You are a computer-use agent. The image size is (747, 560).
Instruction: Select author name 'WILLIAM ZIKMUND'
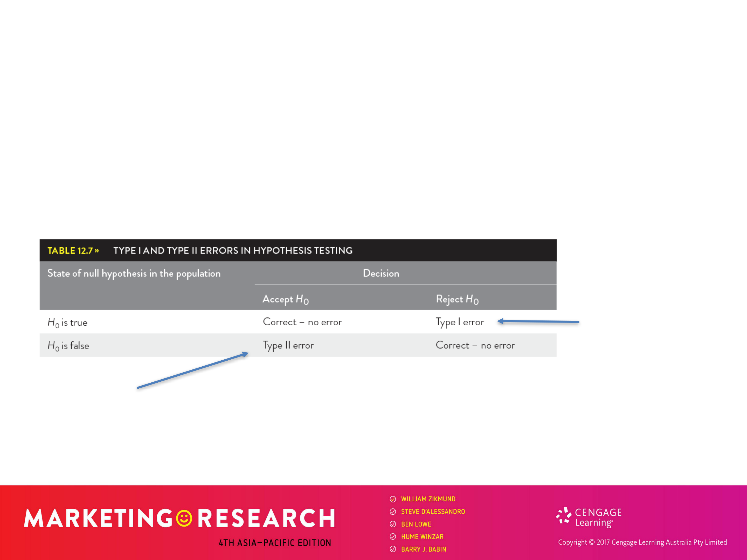point(428,499)
